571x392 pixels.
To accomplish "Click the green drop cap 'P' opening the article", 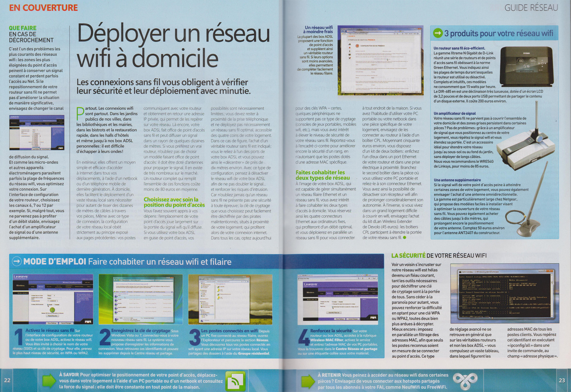I will [80, 113].
